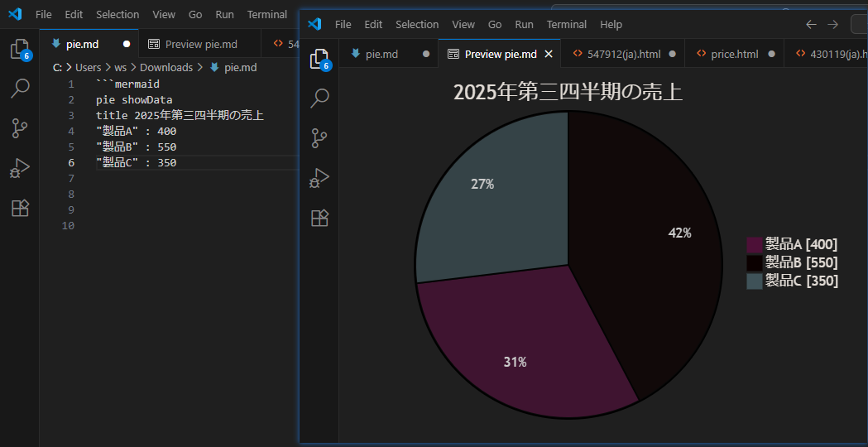Viewport: 868px width, 447px height.
Task: Open Edit menu in the back window
Action: (x=74, y=14)
